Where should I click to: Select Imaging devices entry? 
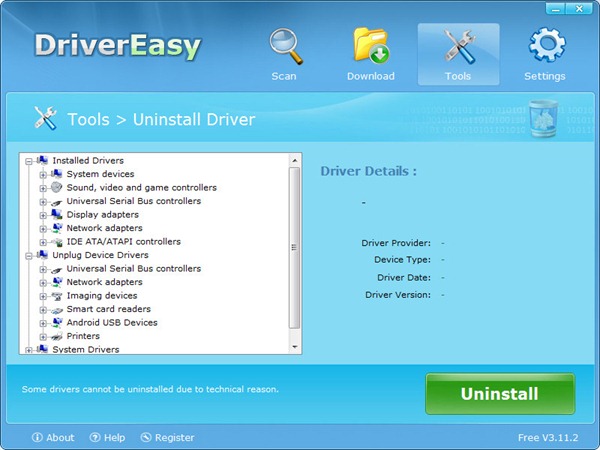pyautogui.click(x=102, y=295)
